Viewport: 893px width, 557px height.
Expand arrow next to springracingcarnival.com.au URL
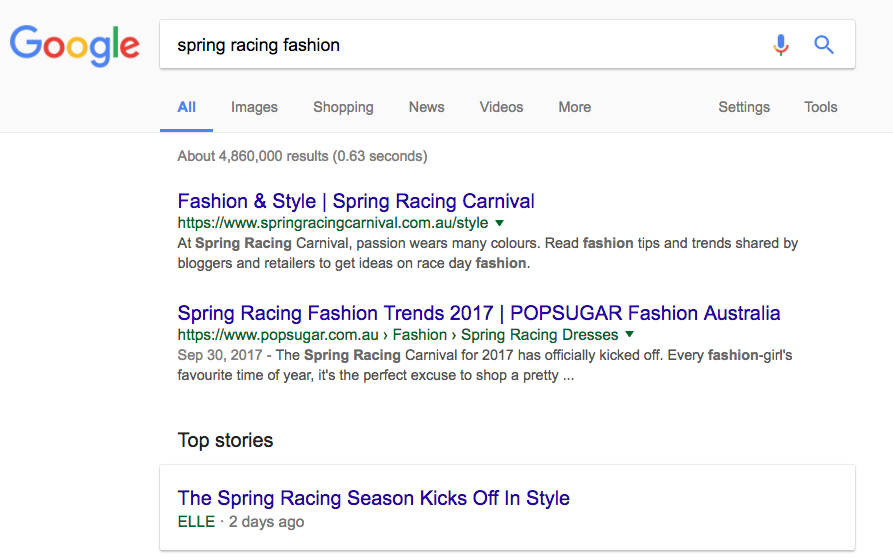click(499, 223)
